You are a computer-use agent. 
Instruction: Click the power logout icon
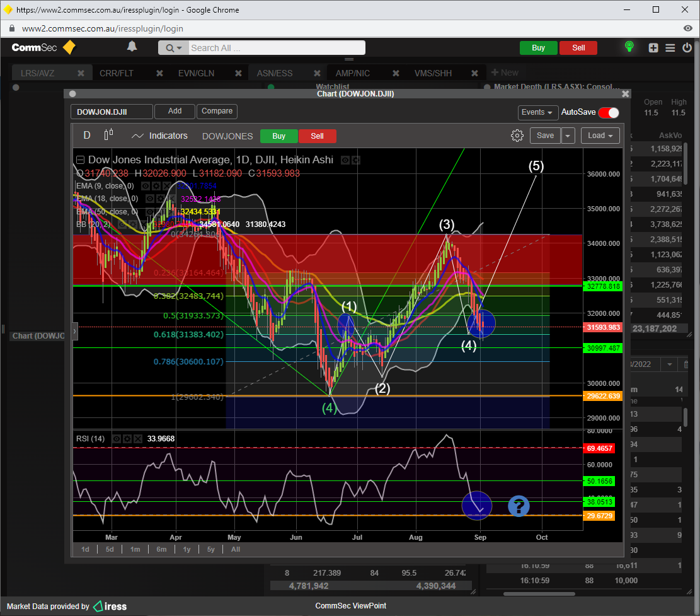(x=687, y=47)
